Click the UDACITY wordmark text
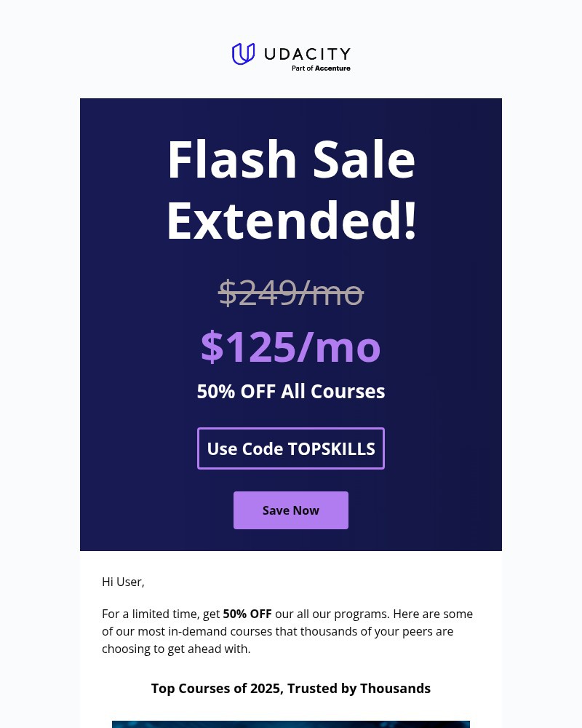 pos(307,54)
